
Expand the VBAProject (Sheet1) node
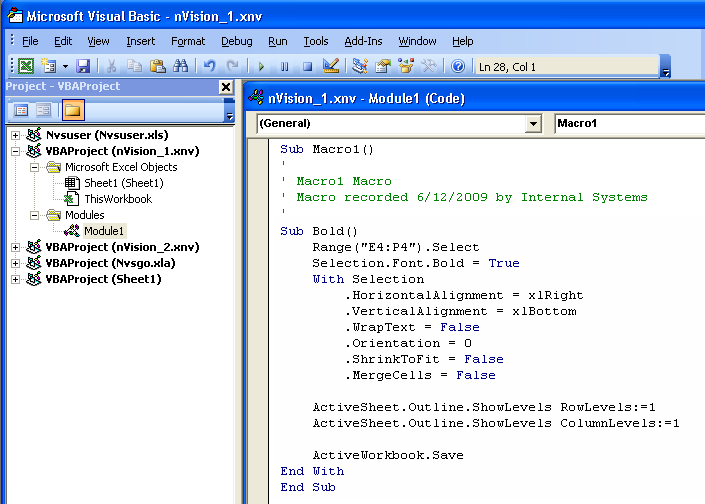point(15,279)
